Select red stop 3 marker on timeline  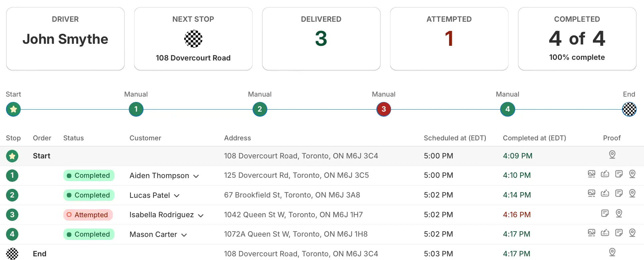(383, 109)
